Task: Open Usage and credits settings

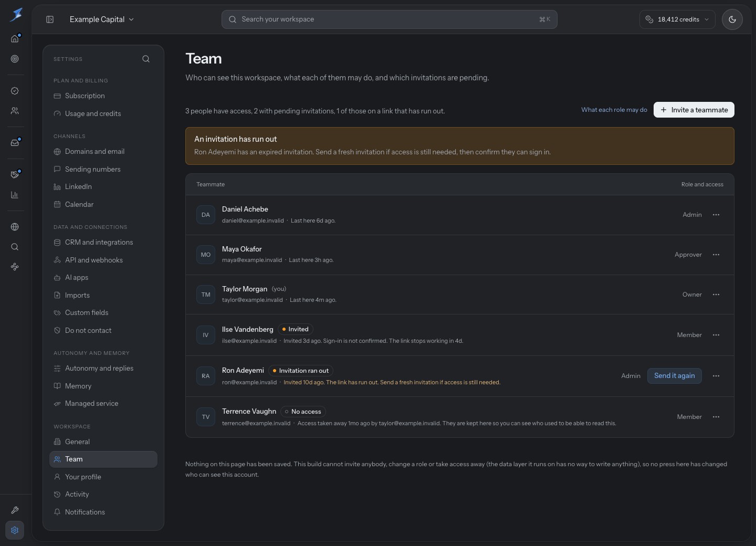Action: 103,113
